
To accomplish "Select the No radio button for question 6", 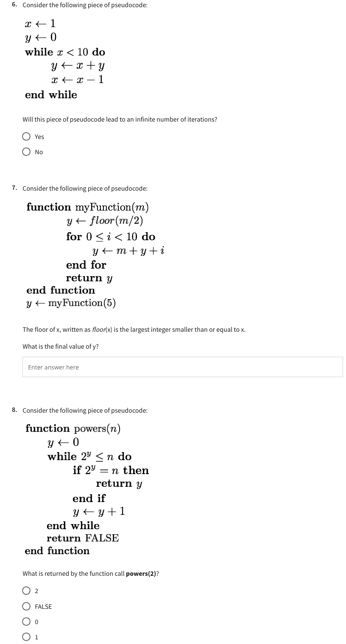I will coord(26,152).
